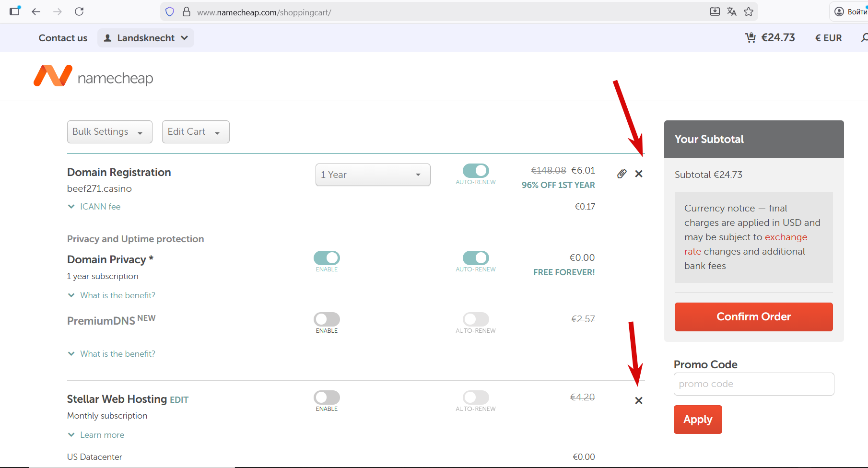Click the Domain Privacy heading
Viewport: 868px width, 468px height.
pyautogui.click(x=110, y=259)
